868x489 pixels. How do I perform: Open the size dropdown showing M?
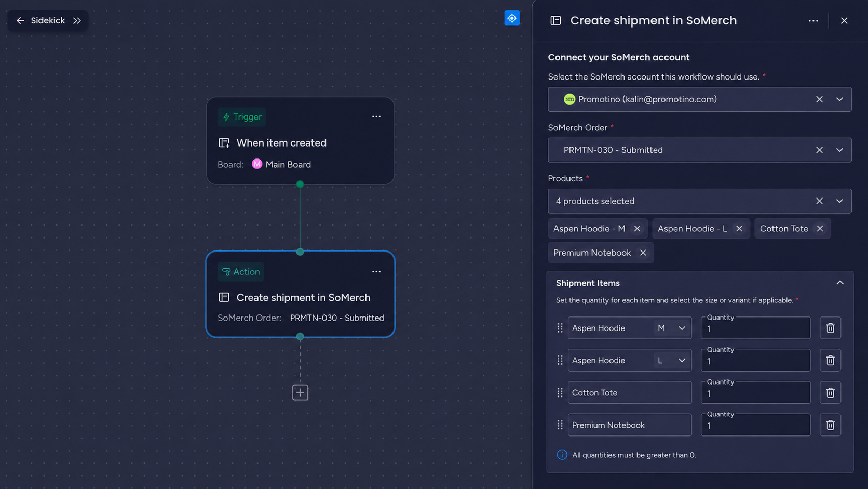click(x=672, y=328)
